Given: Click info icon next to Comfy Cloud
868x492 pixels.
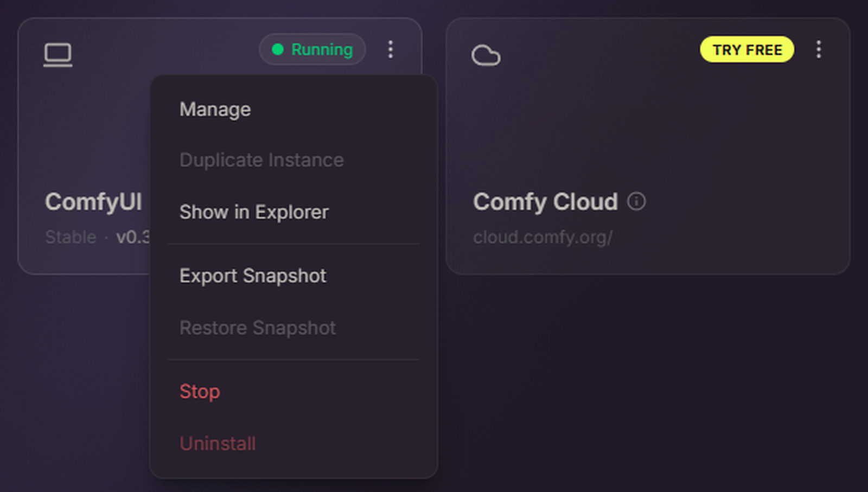Looking at the screenshot, I should point(636,202).
